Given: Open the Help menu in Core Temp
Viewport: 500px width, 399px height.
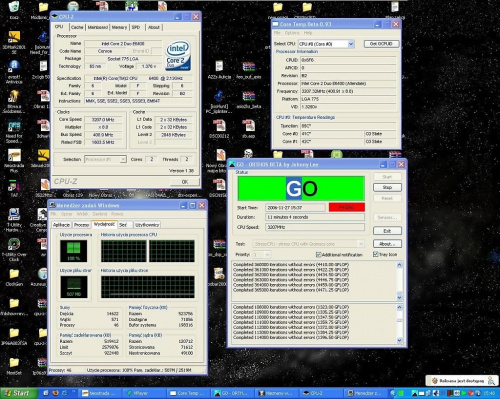Looking at the screenshot, I should click(x=308, y=33).
